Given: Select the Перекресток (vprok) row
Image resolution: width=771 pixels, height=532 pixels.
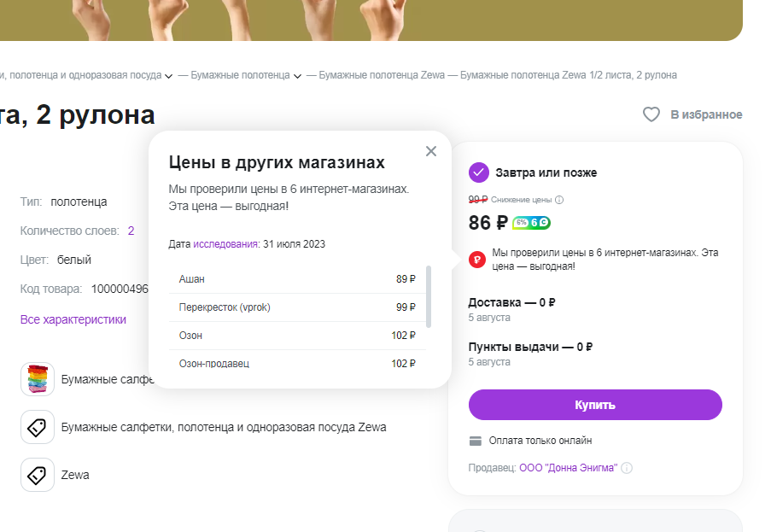Looking at the screenshot, I should tap(297, 307).
